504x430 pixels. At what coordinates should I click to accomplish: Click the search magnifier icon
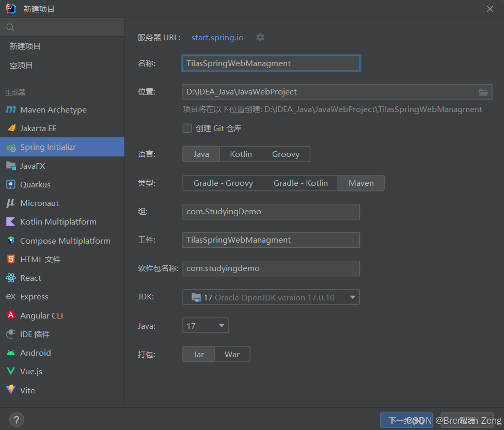coord(10,27)
